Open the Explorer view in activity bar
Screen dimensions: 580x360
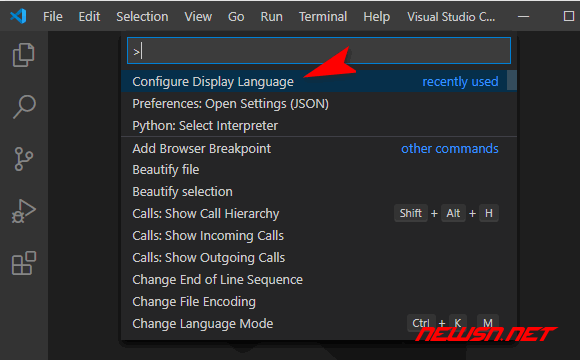[24, 55]
